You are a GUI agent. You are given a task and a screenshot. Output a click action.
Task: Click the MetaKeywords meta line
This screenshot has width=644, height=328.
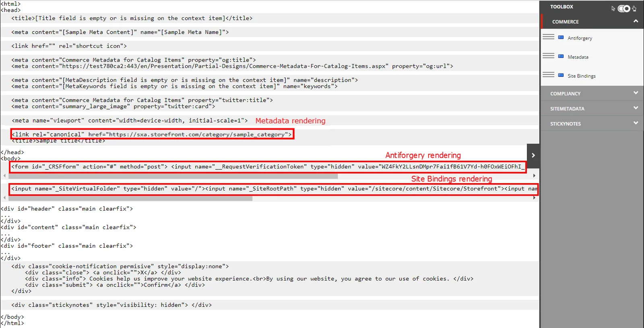174,87
